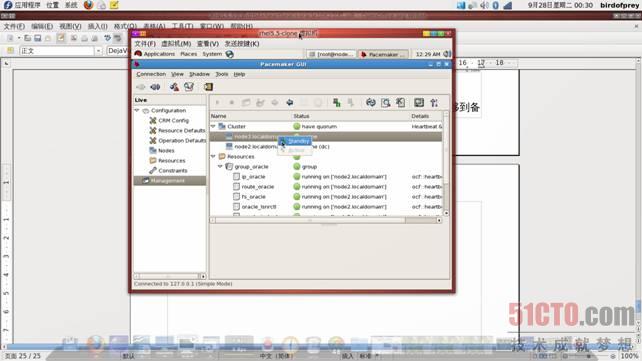Viewport: 642px width, 361px height.
Task: Click the Firefox icon in top panel
Action: pyautogui.click(x=88, y=5)
